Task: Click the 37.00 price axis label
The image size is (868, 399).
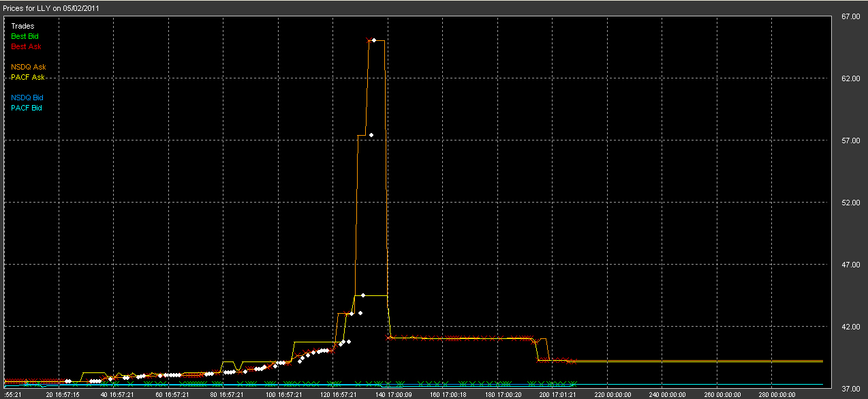Action: 850,389
